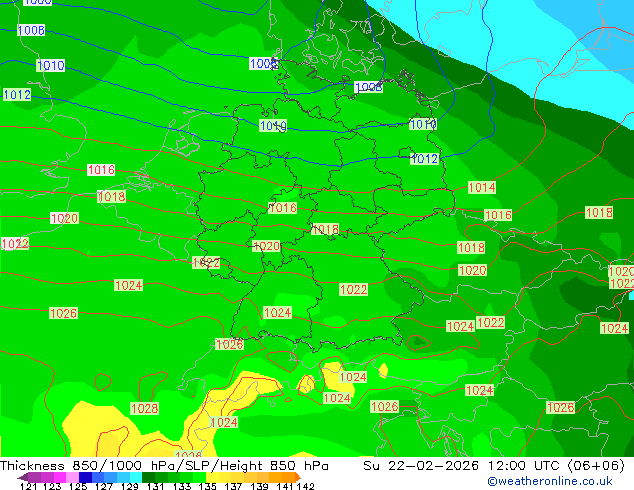Click the legend value 135
The width and height of the screenshot is (634, 490).
[207, 486]
